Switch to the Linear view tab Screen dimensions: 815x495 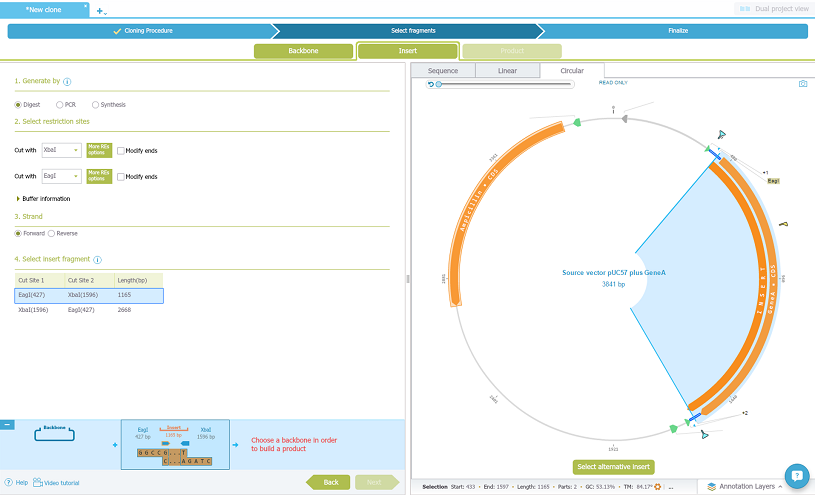coord(507,71)
